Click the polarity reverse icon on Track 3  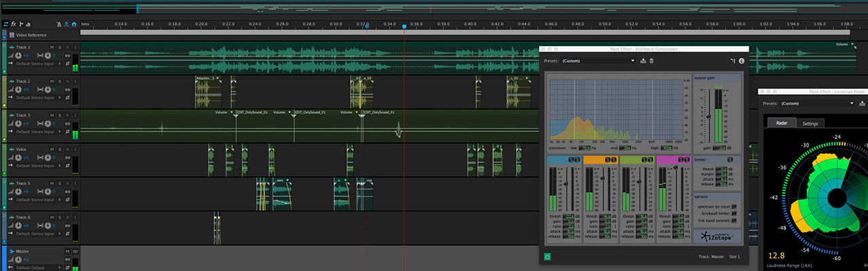click(x=67, y=131)
